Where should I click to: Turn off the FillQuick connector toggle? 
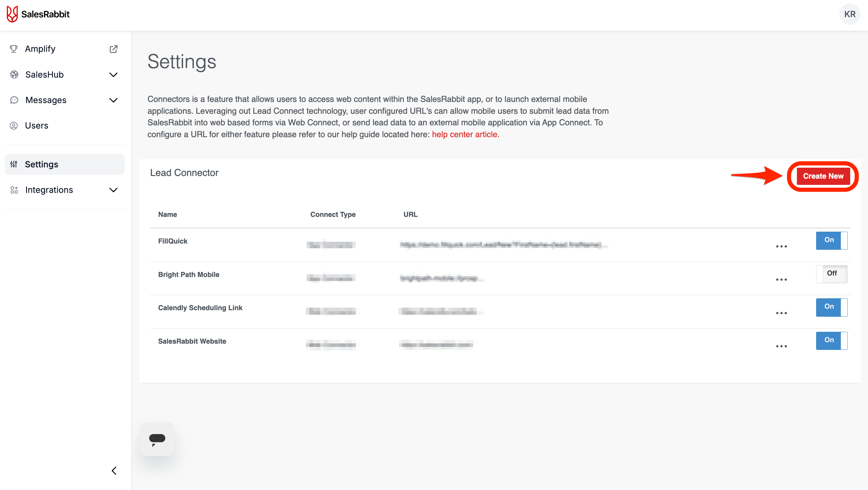[831, 240]
